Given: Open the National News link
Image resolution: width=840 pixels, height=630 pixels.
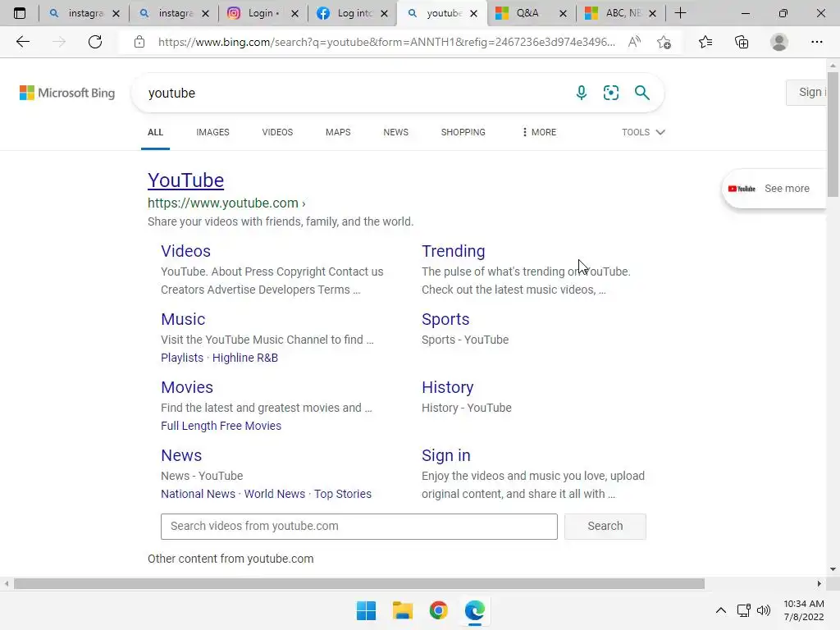Looking at the screenshot, I should pyautogui.click(x=199, y=494).
